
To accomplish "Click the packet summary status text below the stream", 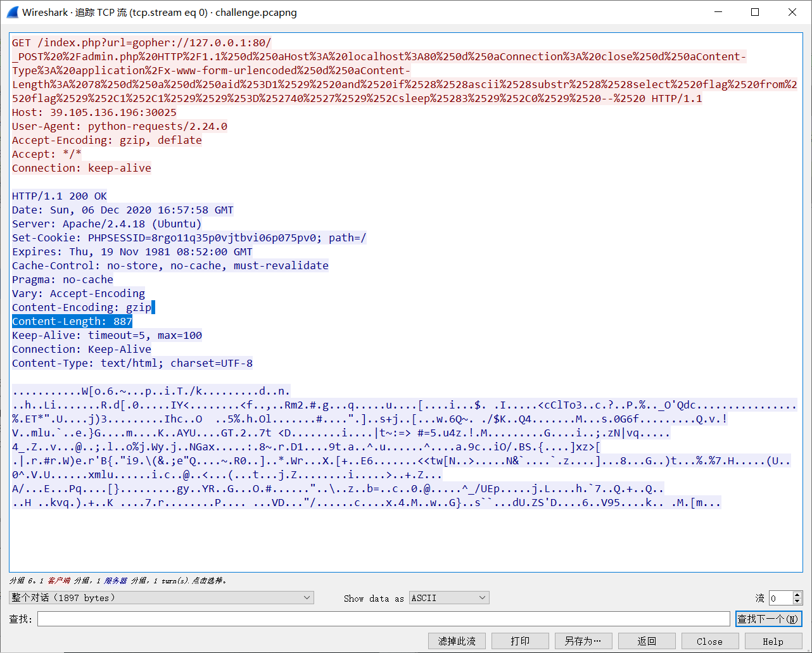I will 118,581.
